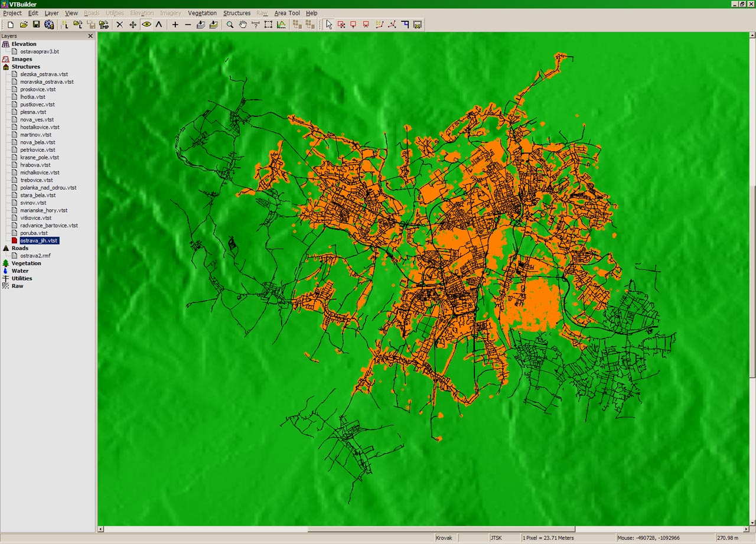Select the add linear structure tool
The width and height of the screenshot is (756, 544).
pos(380,25)
